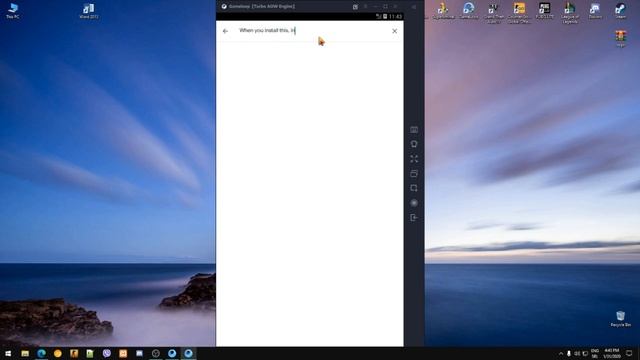Start recording with the round record icon

[x=414, y=203]
